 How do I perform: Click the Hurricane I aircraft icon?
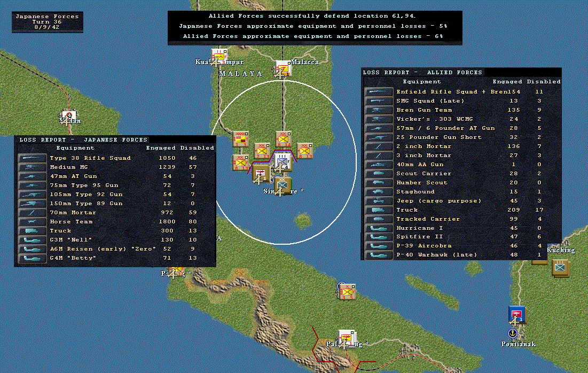tap(379, 228)
